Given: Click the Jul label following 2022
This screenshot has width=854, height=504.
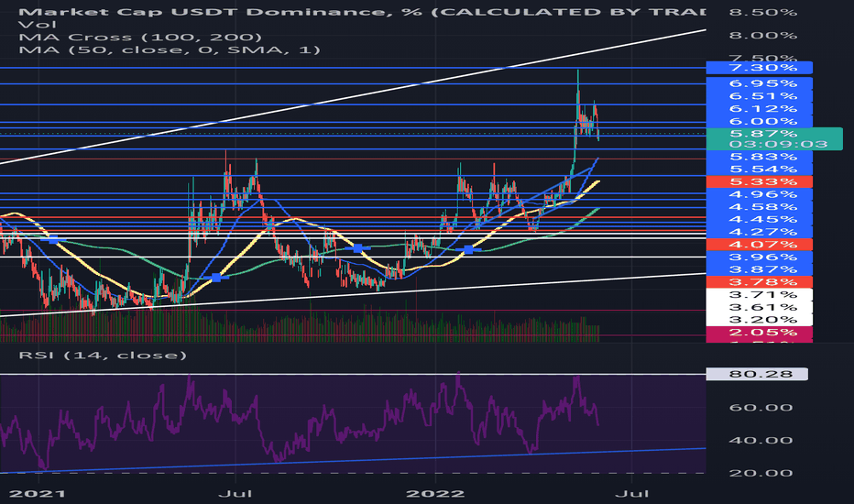Looking at the screenshot, I should [x=631, y=494].
